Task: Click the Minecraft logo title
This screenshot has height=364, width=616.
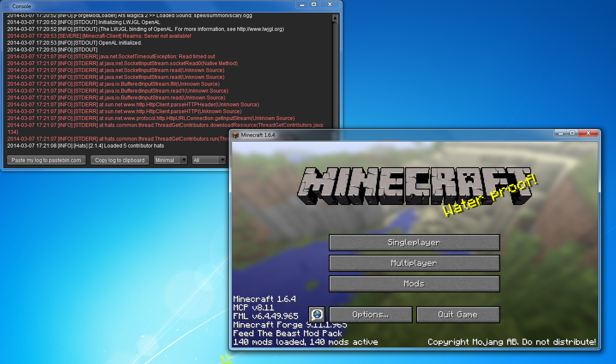Action: coord(414,186)
